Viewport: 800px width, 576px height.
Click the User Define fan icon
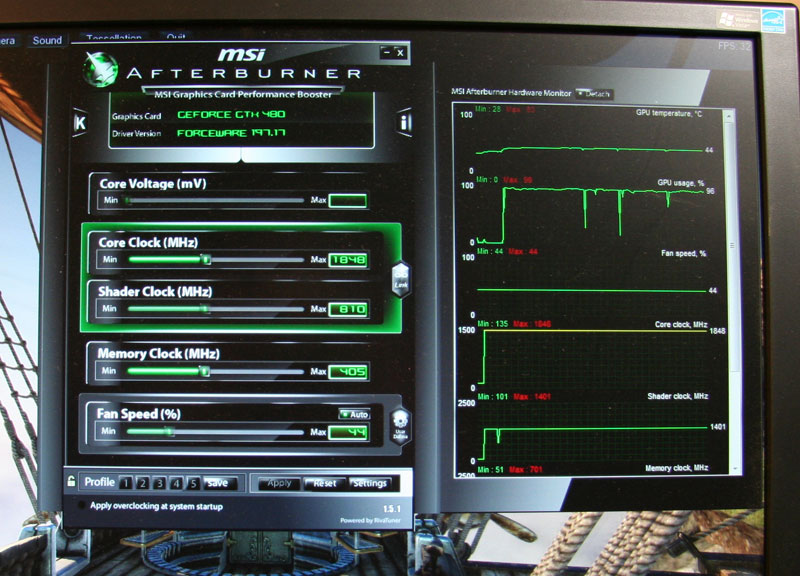401,427
